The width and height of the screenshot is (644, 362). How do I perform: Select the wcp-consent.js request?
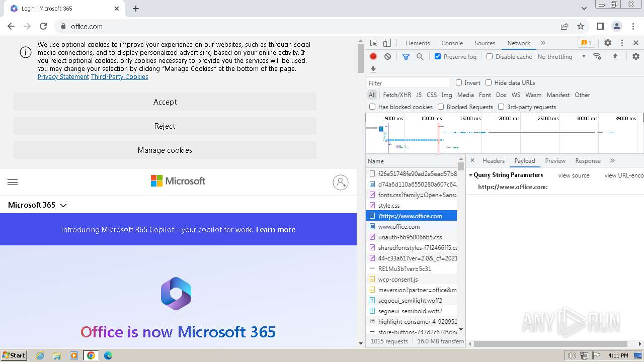coord(412,280)
